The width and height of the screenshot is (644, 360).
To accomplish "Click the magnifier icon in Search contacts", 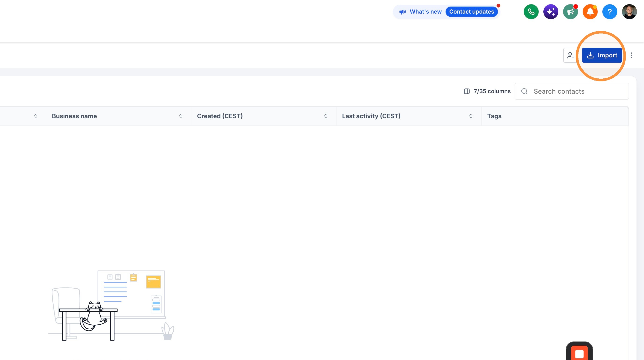I will [524, 91].
